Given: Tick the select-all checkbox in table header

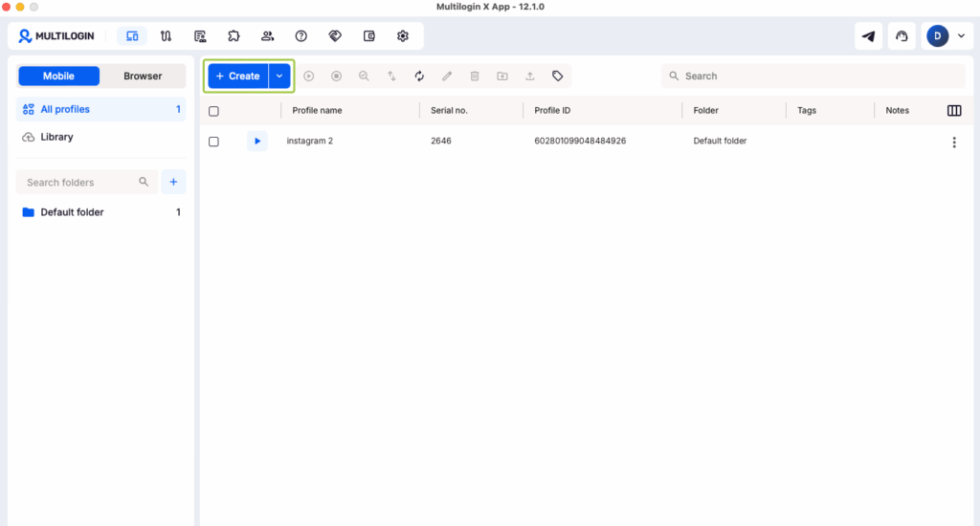Looking at the screenshot, I should click(213, 111).
